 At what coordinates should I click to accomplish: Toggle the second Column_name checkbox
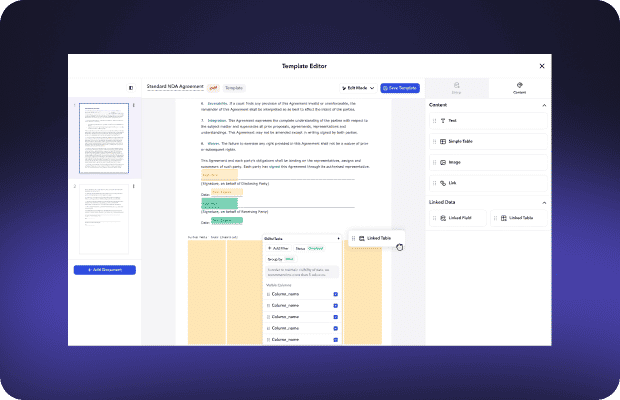[x=335, y=306]
